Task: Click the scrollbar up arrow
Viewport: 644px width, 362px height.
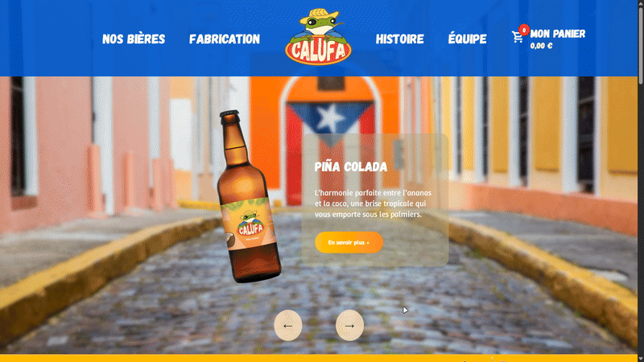Action: coord(641,3)
